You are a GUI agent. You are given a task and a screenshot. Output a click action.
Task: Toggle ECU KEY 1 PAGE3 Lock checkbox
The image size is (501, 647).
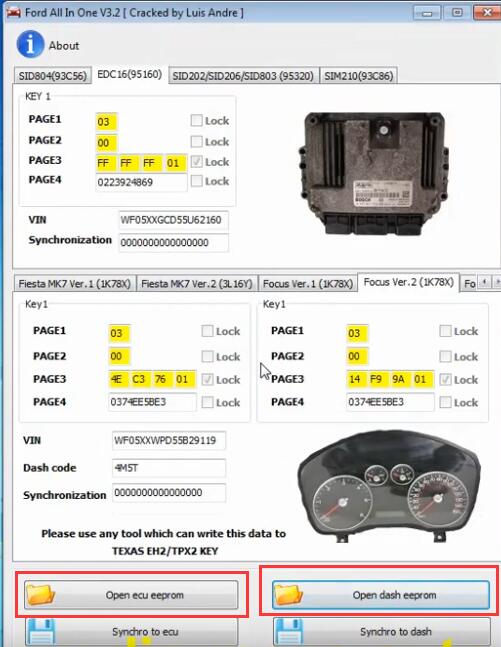tap(196, 162)
